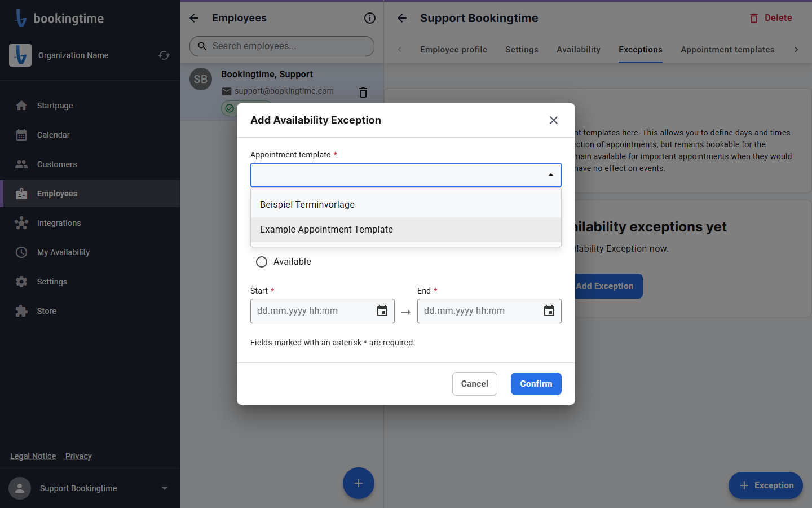Click the organization sync icon
The width and height of the screenshot is (812, 508).
[x=164, y=55]
